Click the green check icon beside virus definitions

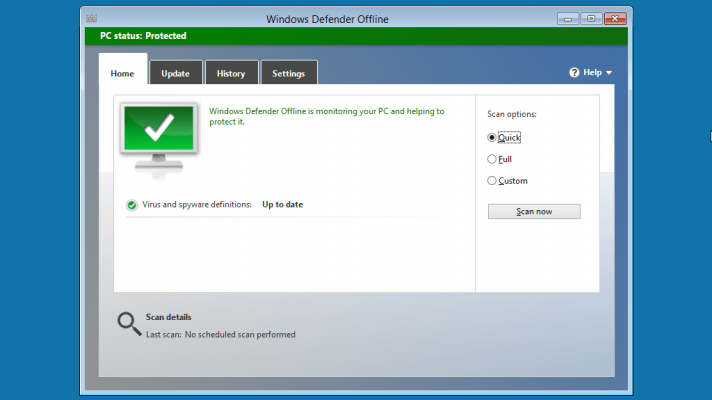(x=132, y=205)
